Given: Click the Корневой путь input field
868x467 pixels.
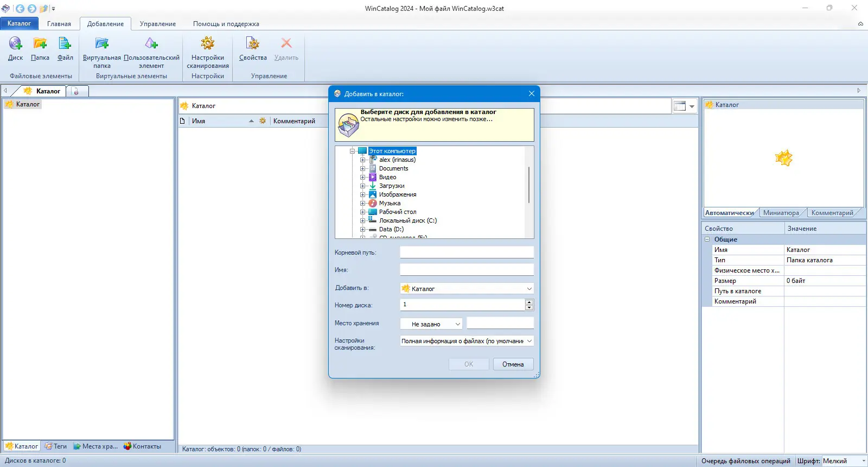Looking at the screenshot, I should click(x=467, y=253).
